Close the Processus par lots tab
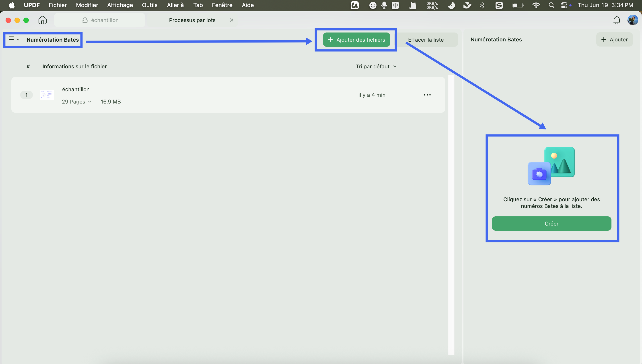This screenshot has height=364, width=642. click(x=232, y=20)
